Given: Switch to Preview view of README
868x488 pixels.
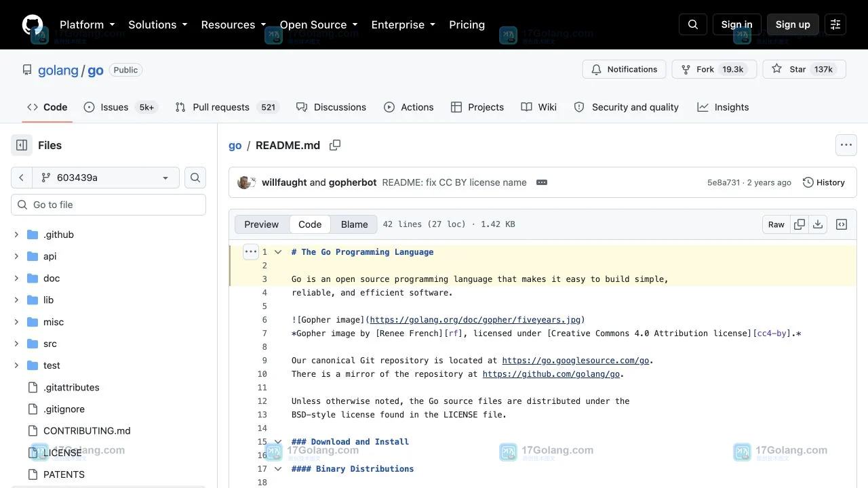Looking at the screenshot, I should point(262,224).
